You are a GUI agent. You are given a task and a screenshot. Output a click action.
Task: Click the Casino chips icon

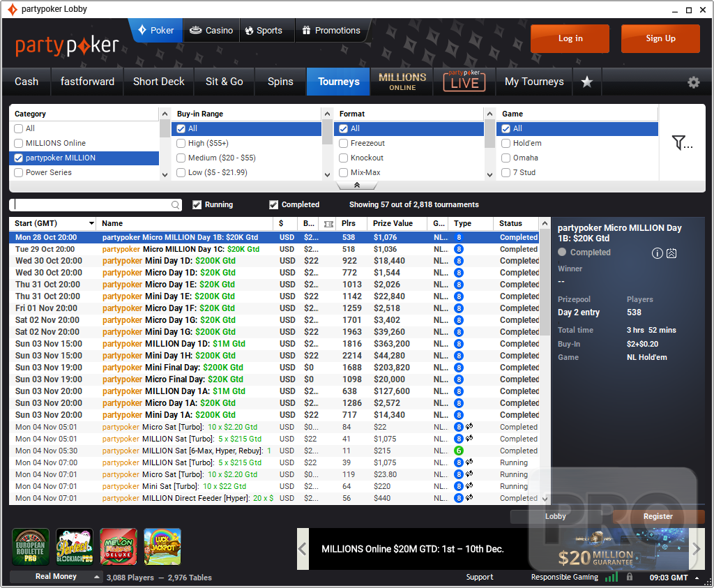(195, 31)
